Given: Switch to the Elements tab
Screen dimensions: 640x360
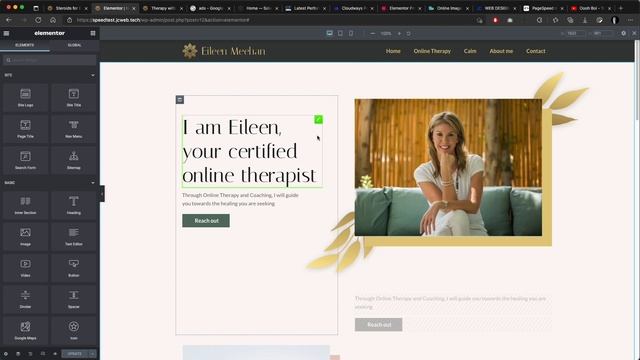Looking at the screenshot, I should click(24, 45).
